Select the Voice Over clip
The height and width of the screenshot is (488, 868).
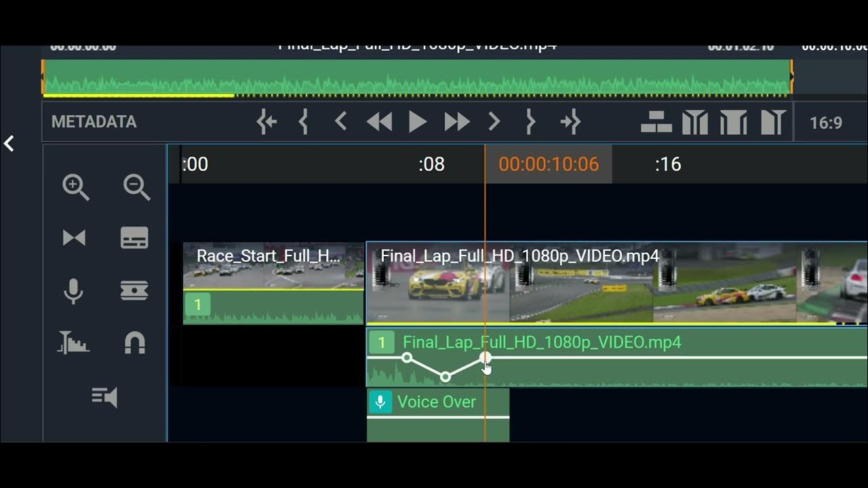[x=438, y=415]
